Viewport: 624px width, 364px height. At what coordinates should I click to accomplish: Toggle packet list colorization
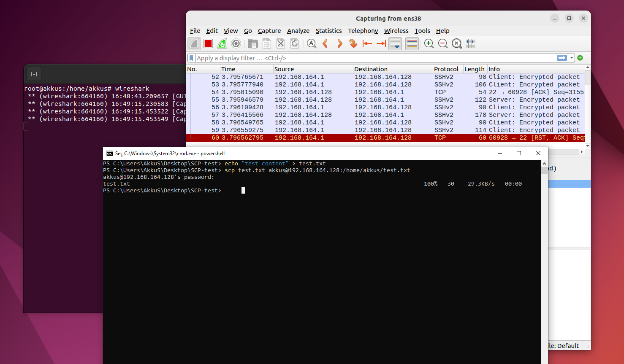(412, 43)
